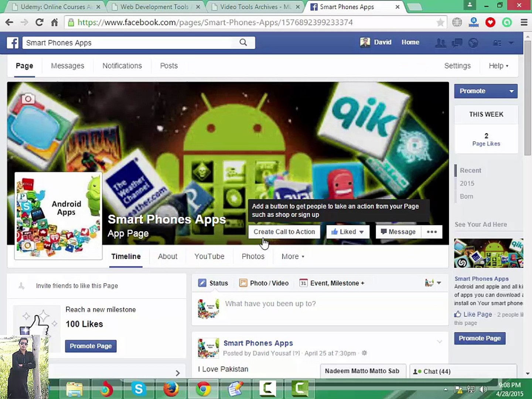Open the Help dropdown menu
Screen dimensions: 532x399
[x=498, y=66]
